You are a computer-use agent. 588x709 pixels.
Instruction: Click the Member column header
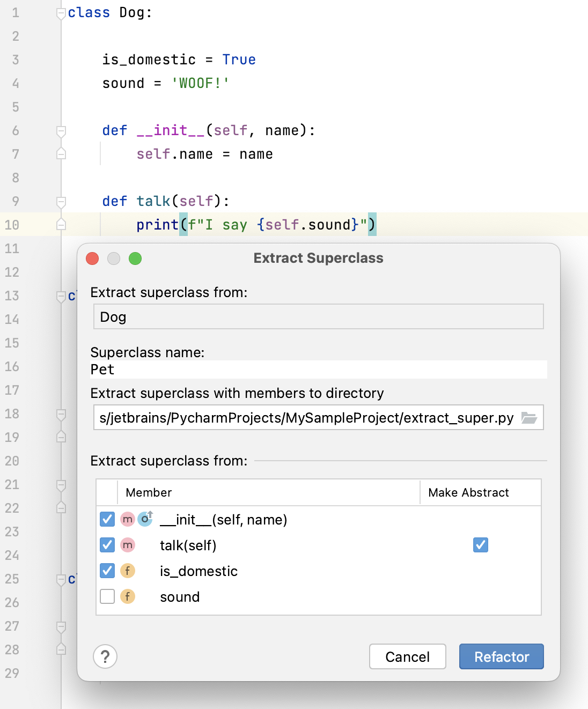pyautogui.click(x=148, y=492)
